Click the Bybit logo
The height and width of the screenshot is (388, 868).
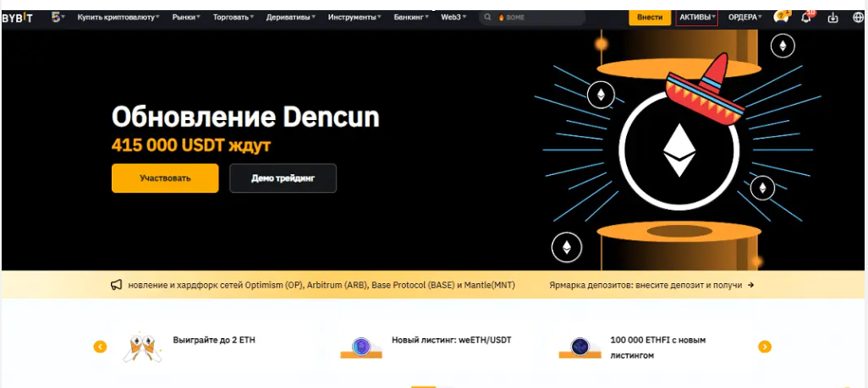[x=17, y=18]
